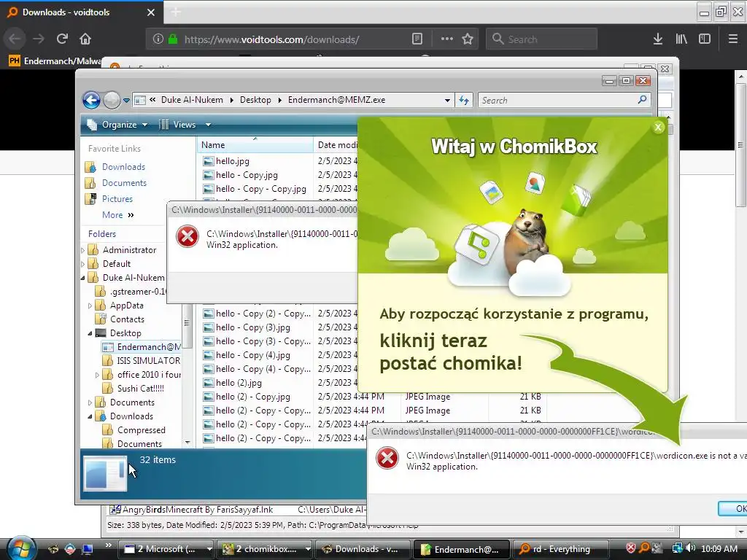Viewport: 747px width, 560px height.
Task: Expand the Administrator folder
Action: click(83, 250)
